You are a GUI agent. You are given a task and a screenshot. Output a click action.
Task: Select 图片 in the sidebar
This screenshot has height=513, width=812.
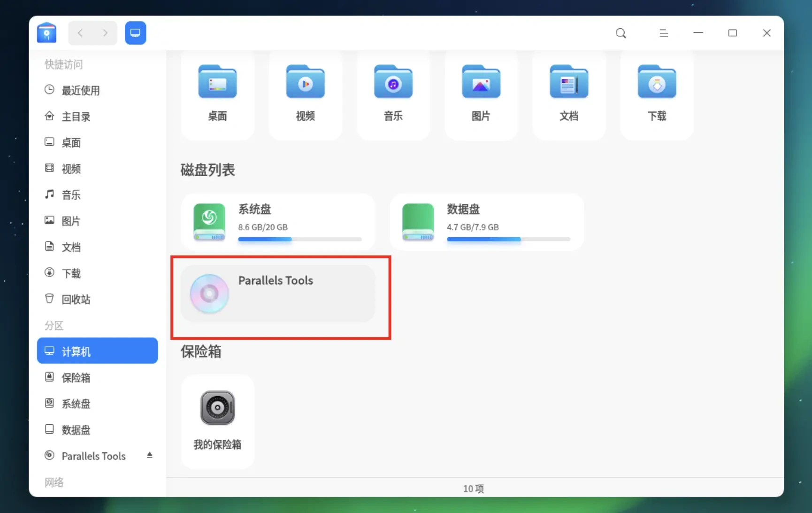pos(97,221)
